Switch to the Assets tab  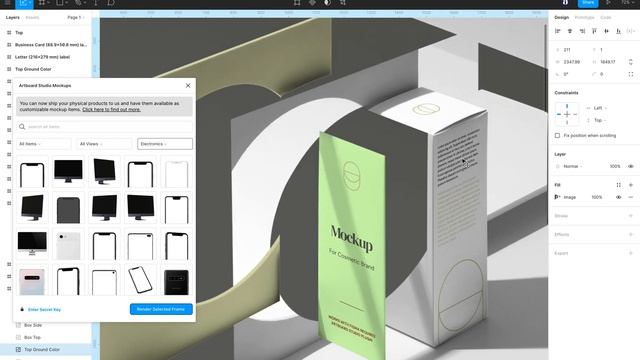(32, 18)
